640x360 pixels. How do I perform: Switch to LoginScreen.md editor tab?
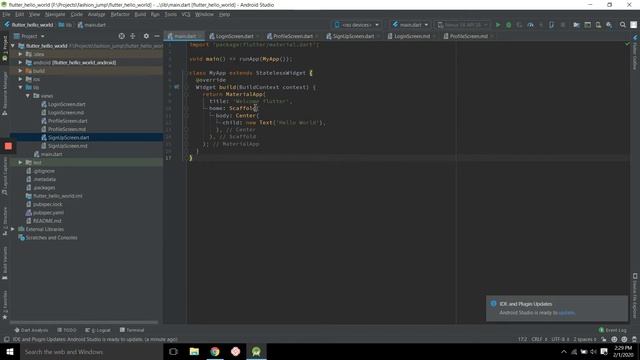pos(411,36)
